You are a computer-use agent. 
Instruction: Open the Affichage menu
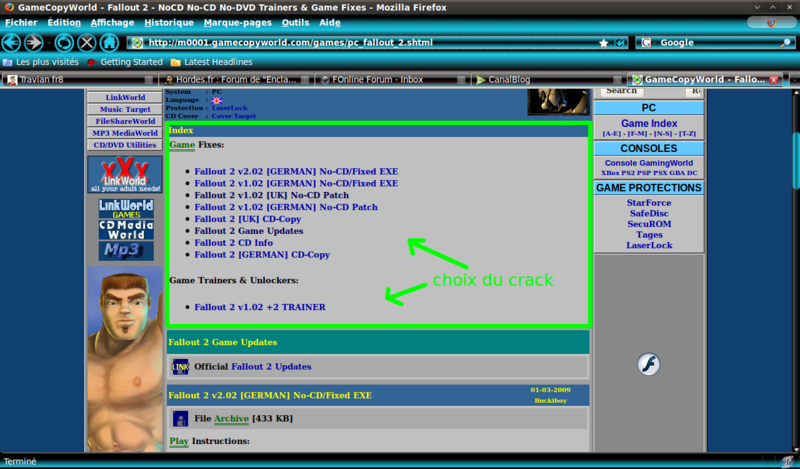click(x=112, y=22)
